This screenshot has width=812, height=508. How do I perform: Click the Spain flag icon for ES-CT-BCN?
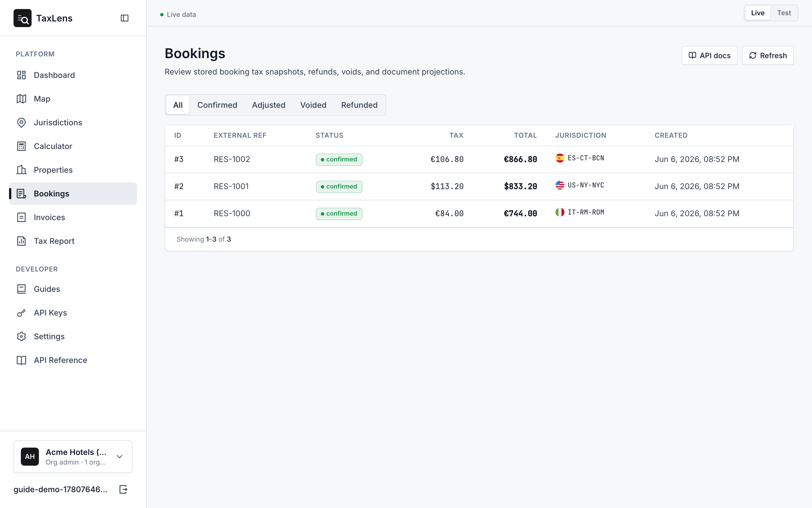click(x=560, y=158)
